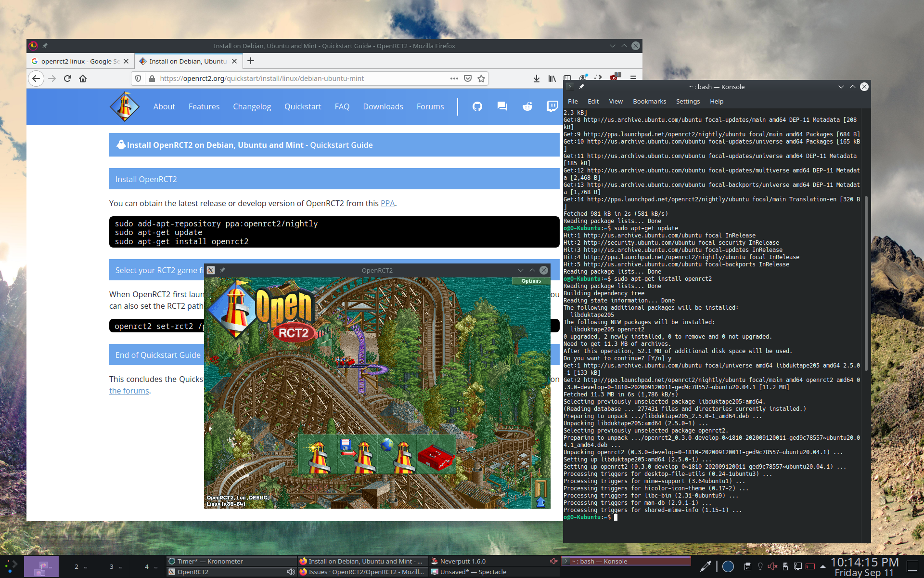The width and height of the screenshot is (924, 578).
Task: Toggle keep-above pin on the OpenRCT2 window
Action: (x=222, y=270)
